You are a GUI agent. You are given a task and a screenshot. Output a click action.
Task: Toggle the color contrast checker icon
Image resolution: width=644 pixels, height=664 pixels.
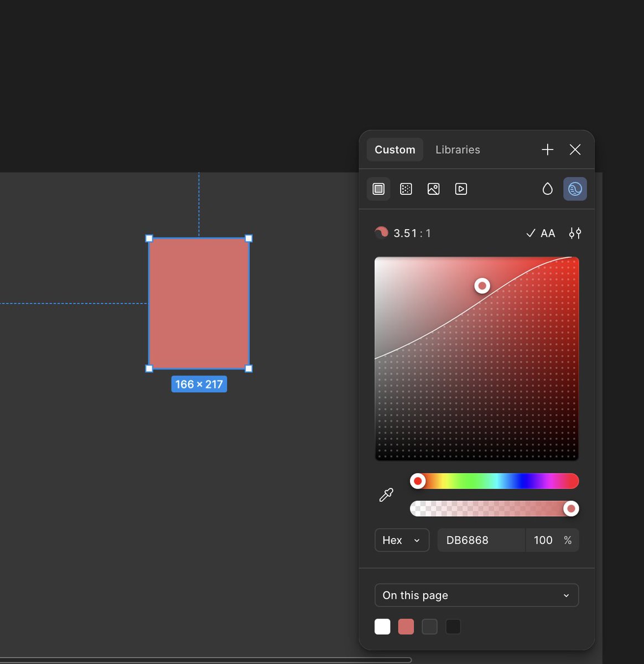coord(575,189)
